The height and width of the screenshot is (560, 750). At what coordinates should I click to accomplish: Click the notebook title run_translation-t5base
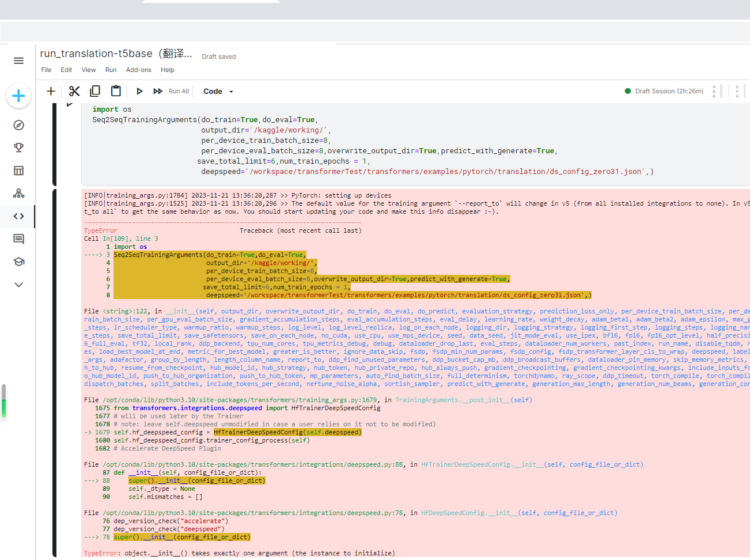click(x=116, y=54)
